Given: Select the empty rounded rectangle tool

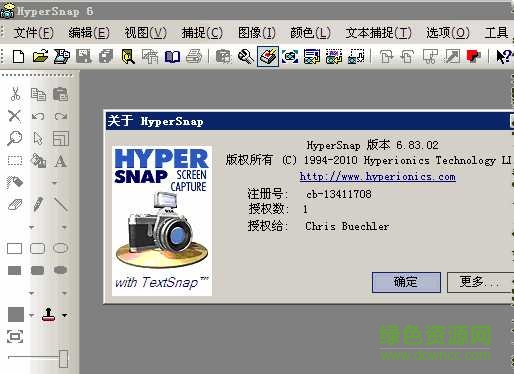Looking at the screenshot, I should (37, 248).
